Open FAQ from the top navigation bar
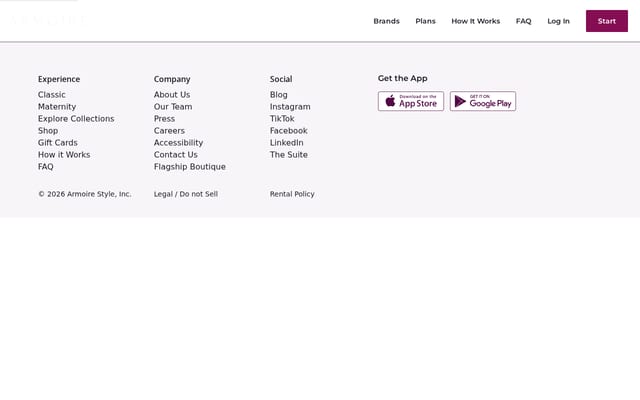This screenshot has width=640, height=400. [523, 21]
